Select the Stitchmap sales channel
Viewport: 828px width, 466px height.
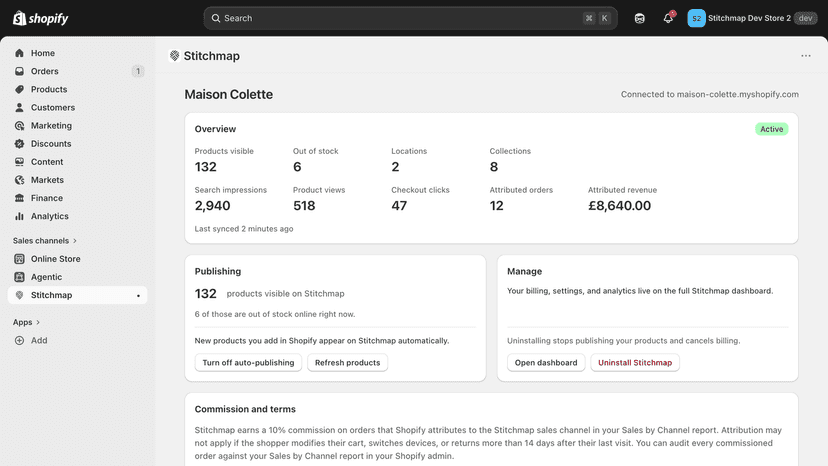(x=78, y=295)
